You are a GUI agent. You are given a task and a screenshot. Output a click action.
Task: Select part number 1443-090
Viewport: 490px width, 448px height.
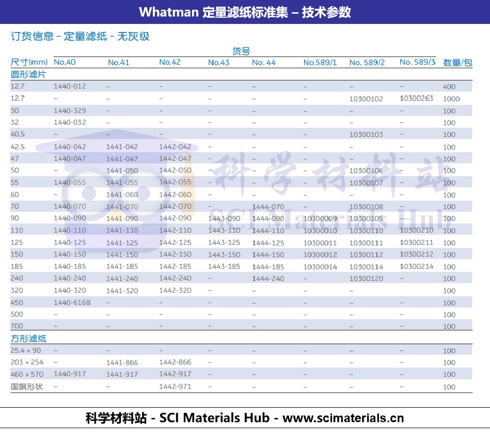click(x=224, y=219)
